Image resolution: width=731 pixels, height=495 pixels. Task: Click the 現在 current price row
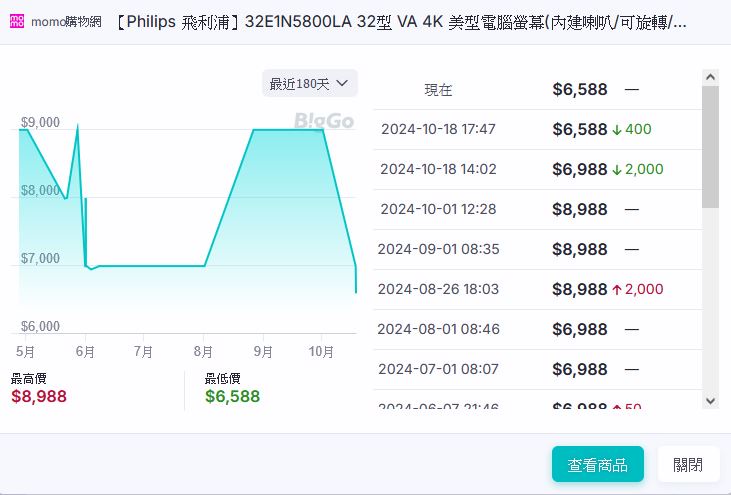(438, 90)
